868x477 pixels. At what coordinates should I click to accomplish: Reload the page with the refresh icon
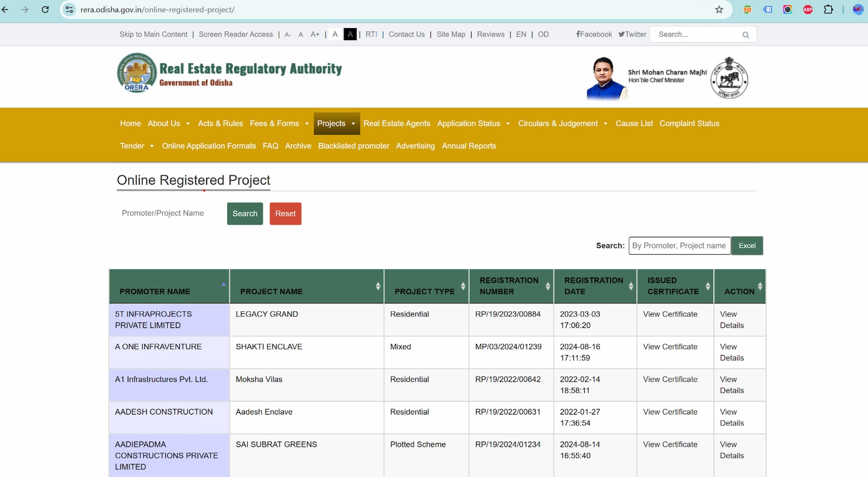[x=45, y=9]
